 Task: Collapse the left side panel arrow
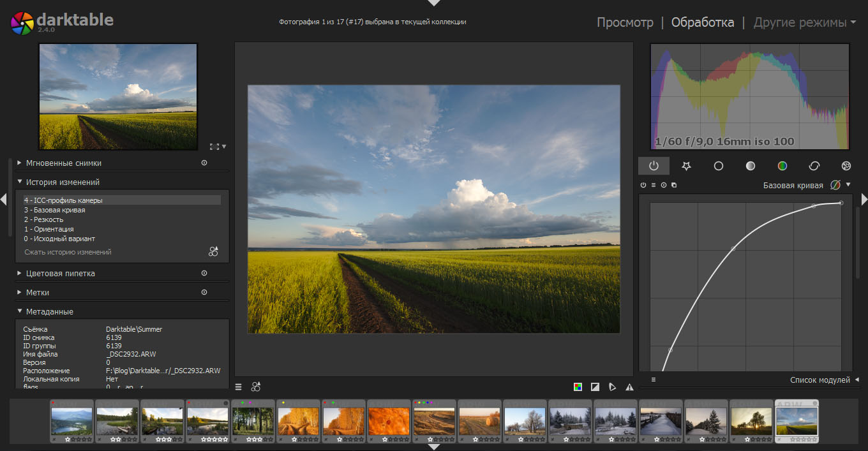3,200
